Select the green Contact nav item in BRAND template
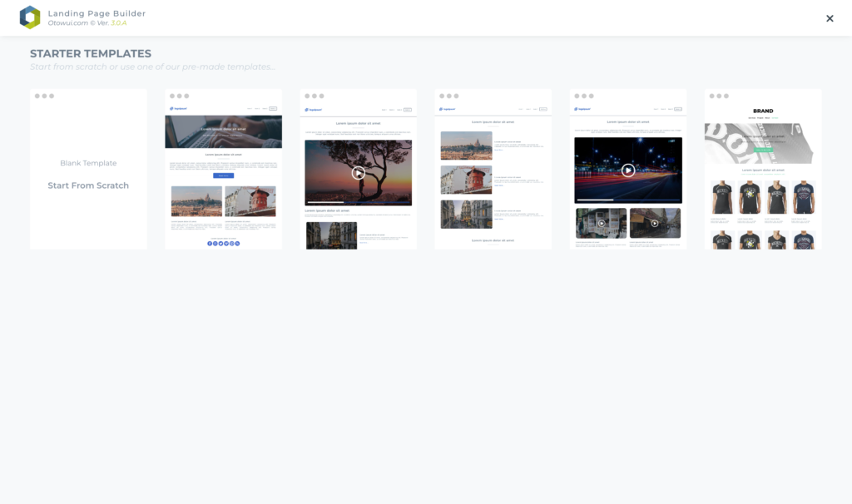This screenshot has width=852, height=504. pos(775,118)
